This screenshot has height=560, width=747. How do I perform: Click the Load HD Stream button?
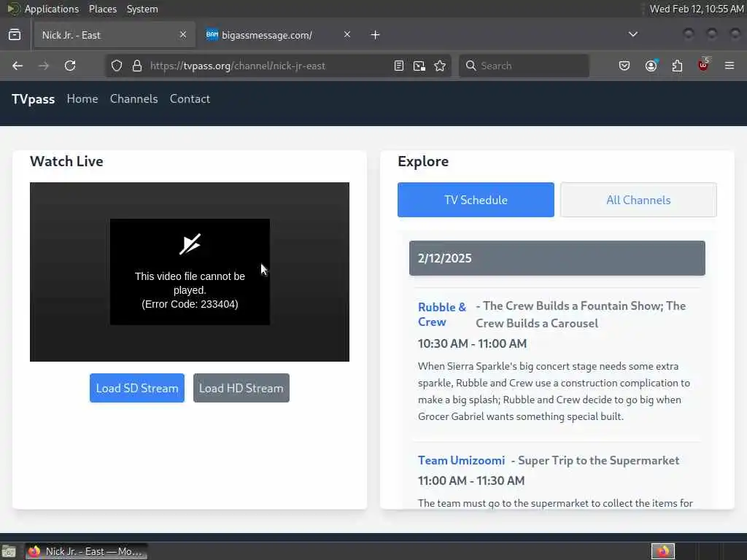point(241,388)
